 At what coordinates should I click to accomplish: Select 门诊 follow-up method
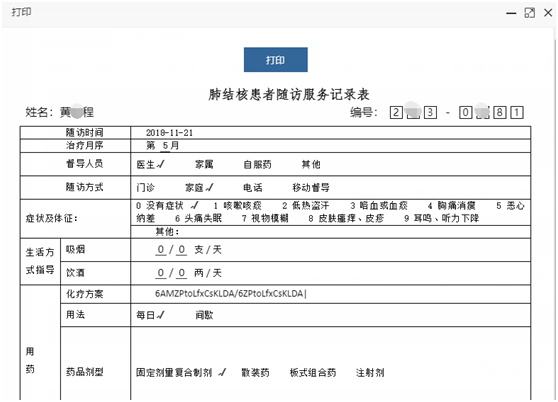tap(146, 187)
